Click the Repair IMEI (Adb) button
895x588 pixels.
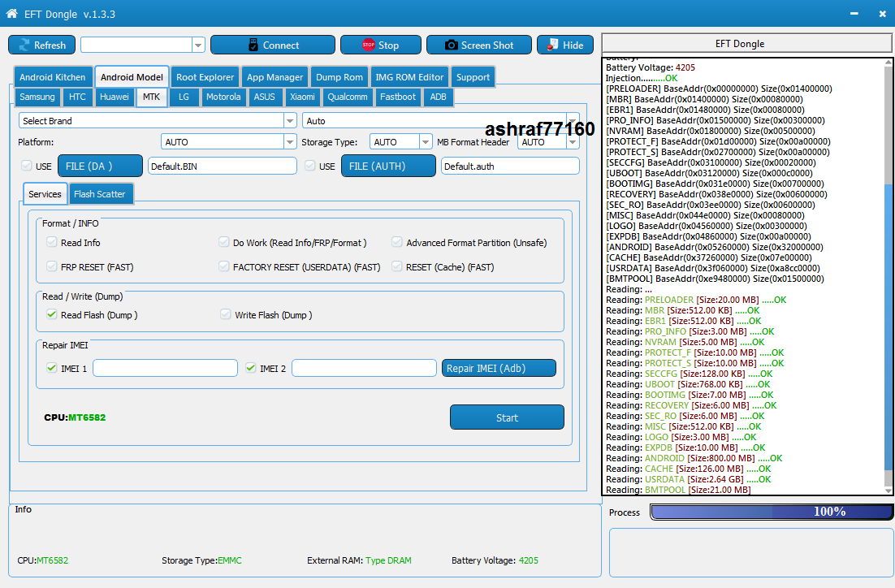click(x=499, y=368)
